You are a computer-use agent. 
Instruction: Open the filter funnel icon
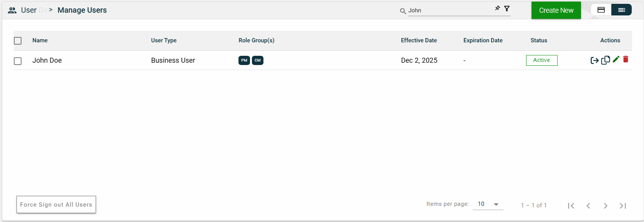click(x=507, y=8)
